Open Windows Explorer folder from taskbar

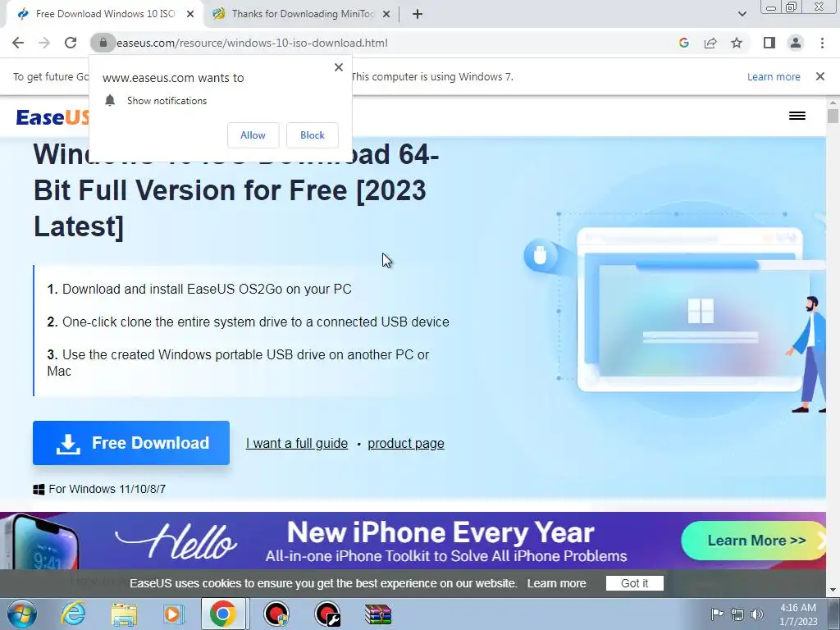124,614
